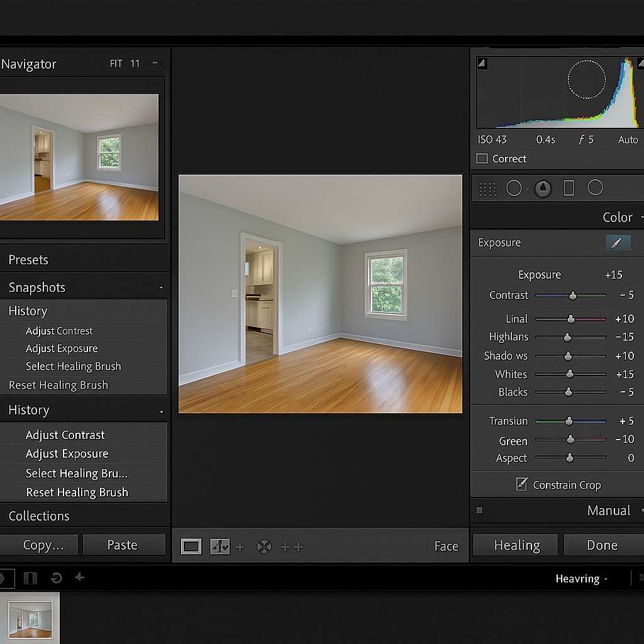
Task: Click the left arrow icon above filmstrip
Action: (x=80, y=577)
